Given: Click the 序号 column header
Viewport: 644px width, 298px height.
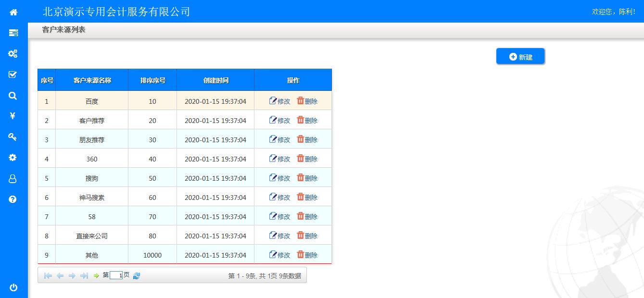Looking at the screenshot, I should 47,80.
